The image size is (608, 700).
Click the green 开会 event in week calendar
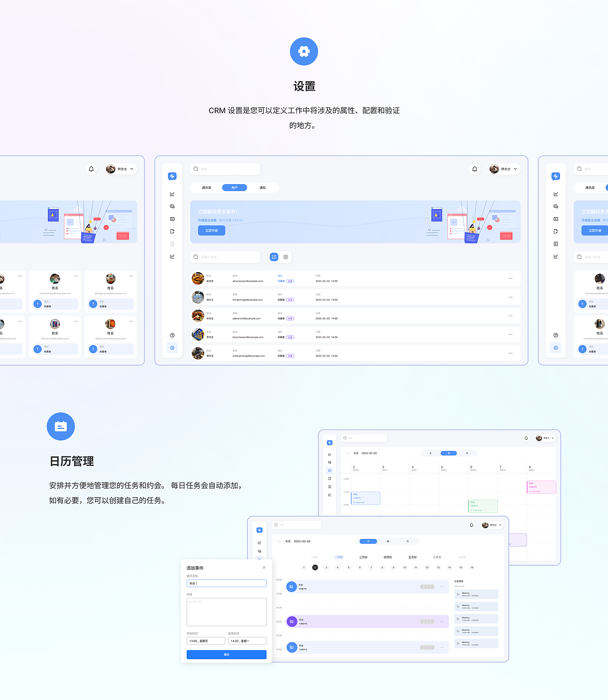[x=483, y=506]
